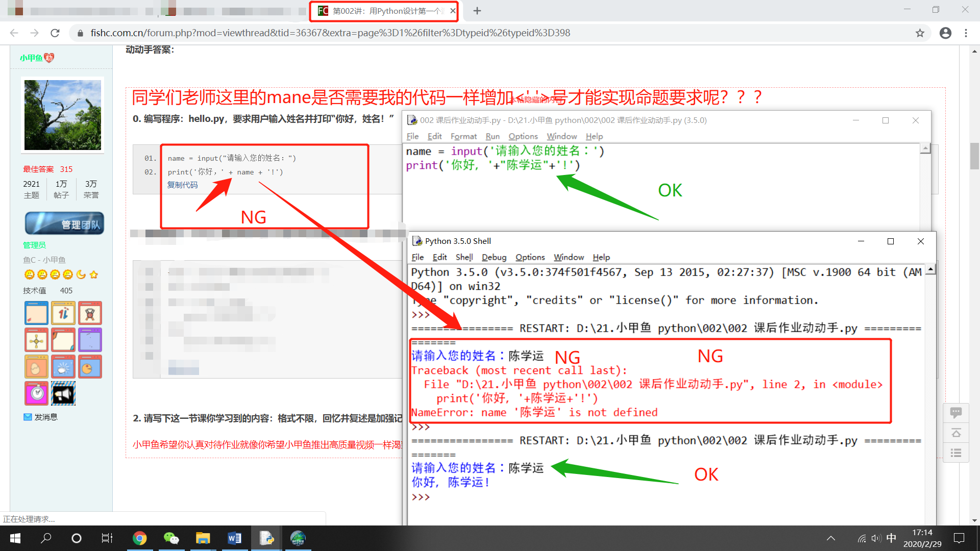Image resolution: width=980 pixels, height=551 pixels.
Task: Open Options menu in the IDLE editor window
Action: tap(523, 136)
